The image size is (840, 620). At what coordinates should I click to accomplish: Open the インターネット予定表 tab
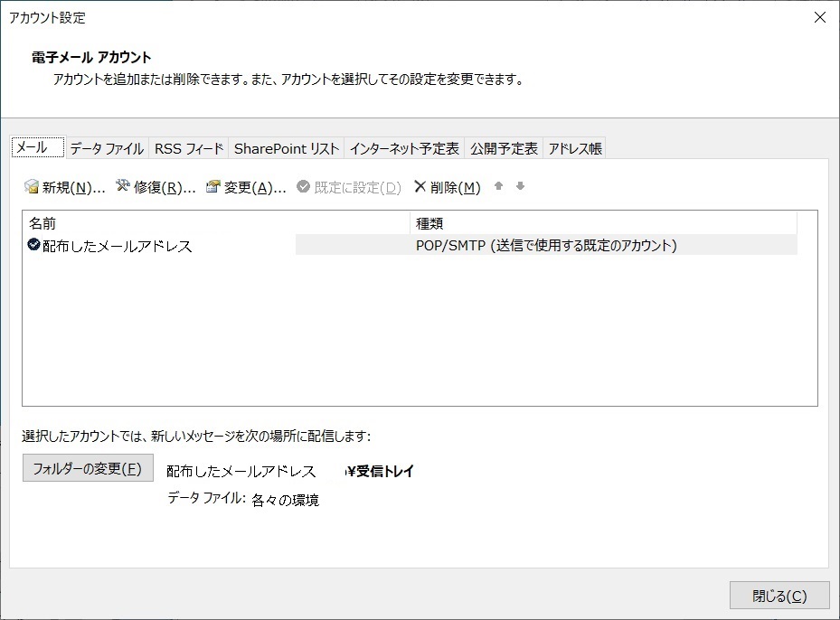tap(404, 149)
